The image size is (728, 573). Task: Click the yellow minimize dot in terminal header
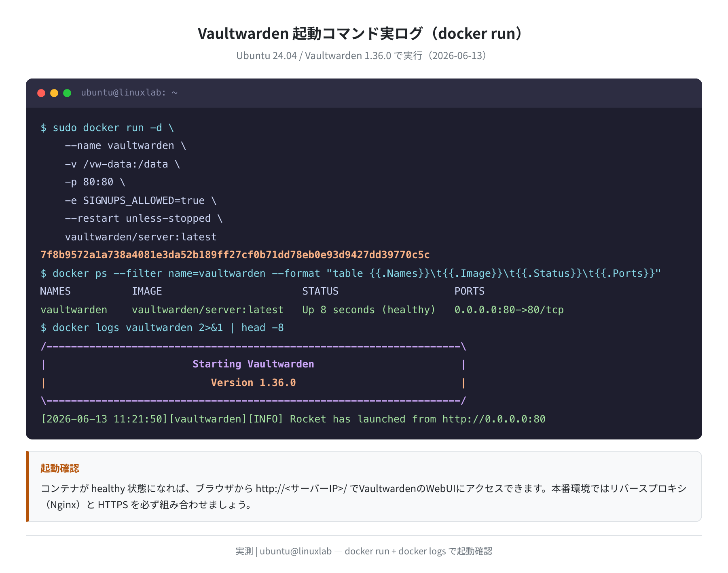54,93
